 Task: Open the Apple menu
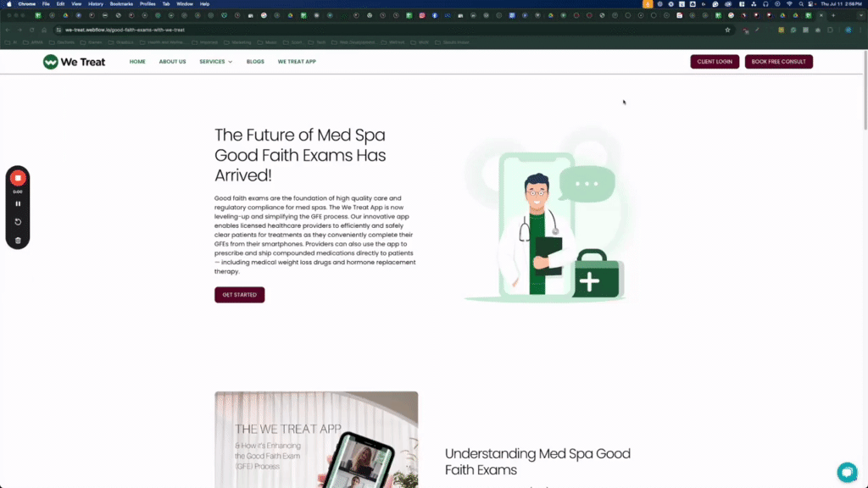coord(8,4)
